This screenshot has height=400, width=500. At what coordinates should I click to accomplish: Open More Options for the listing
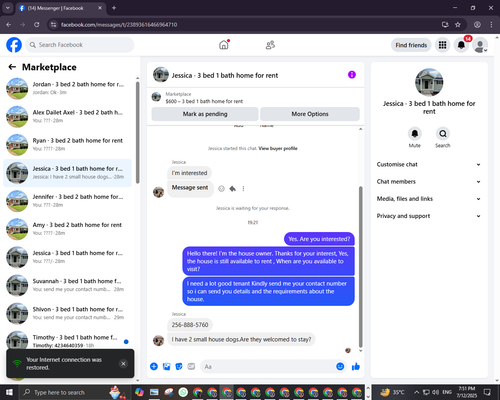310,114
